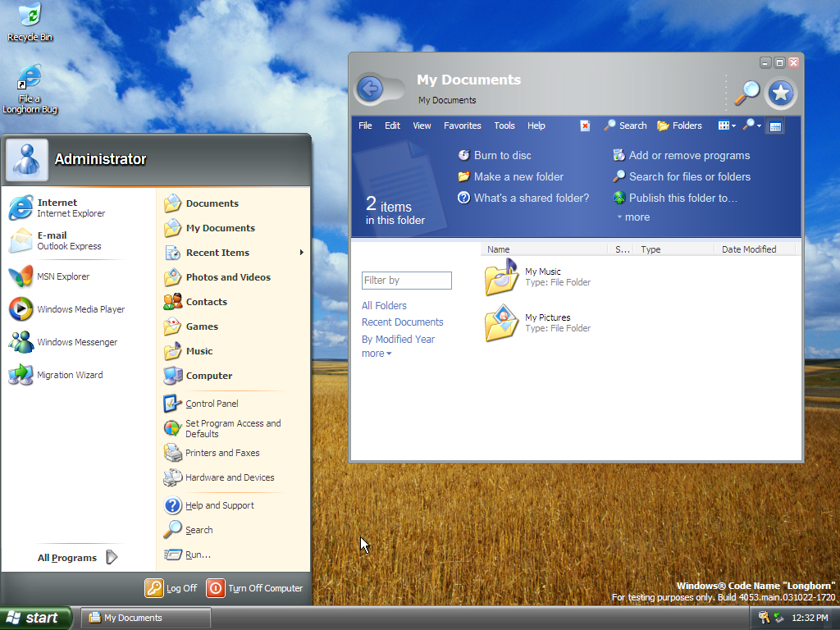Click the star Favorites button in header
Screen dimensions: 840x630
click(780, 94)
